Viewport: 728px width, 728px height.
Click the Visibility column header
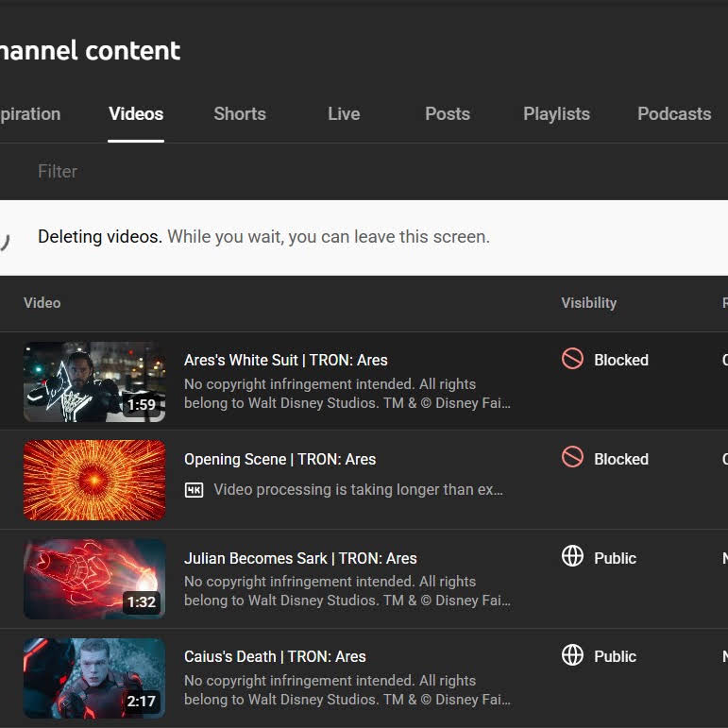[588, 303]
